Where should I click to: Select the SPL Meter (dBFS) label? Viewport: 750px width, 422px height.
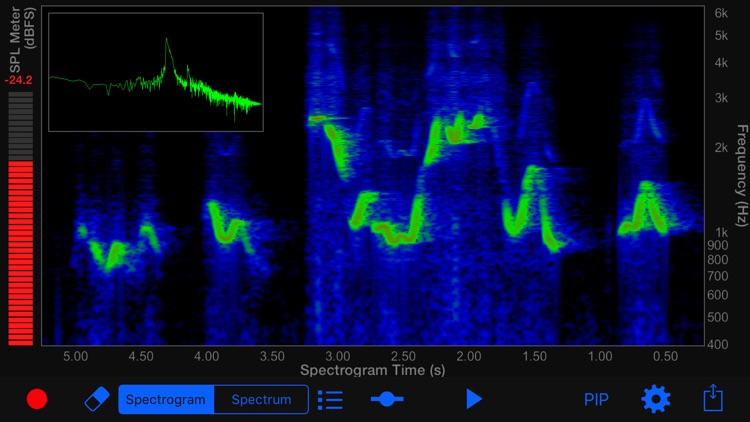[x=22, y=39]
